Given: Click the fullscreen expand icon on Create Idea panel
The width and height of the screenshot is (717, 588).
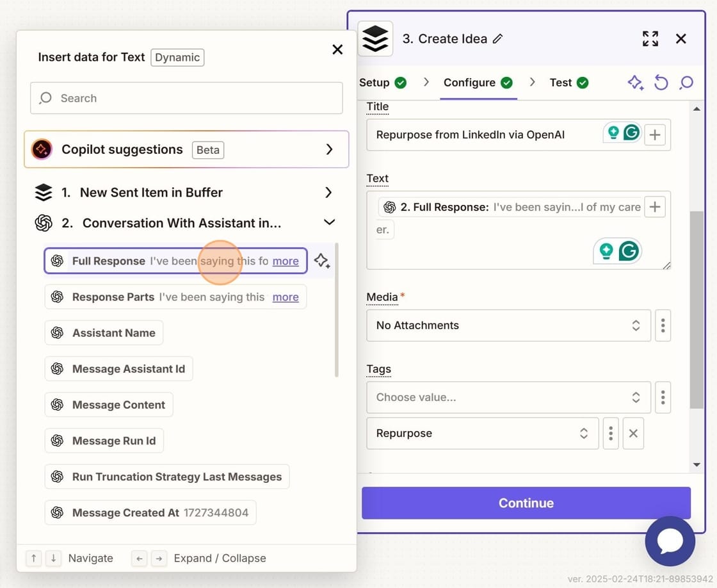Looking at the screenshot, I should 650,38.
